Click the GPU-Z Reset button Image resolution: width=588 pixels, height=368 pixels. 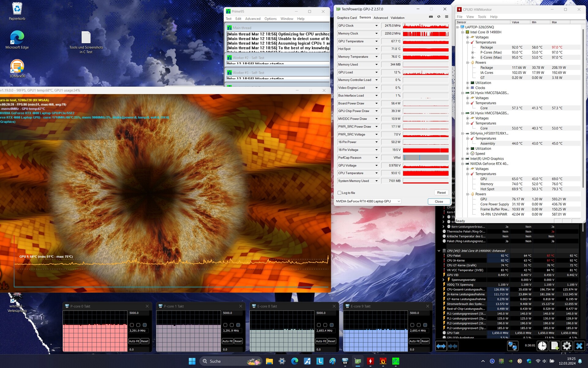[441, 193]
